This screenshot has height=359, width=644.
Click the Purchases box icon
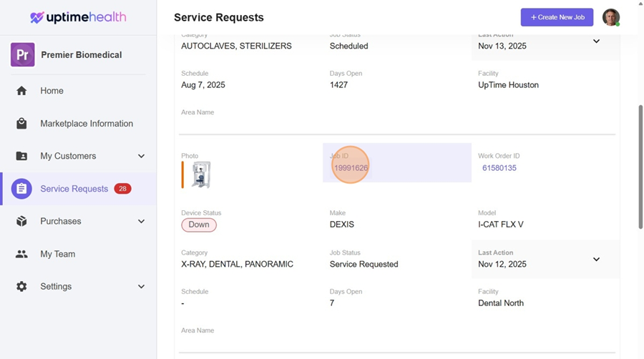coord(21,222)
